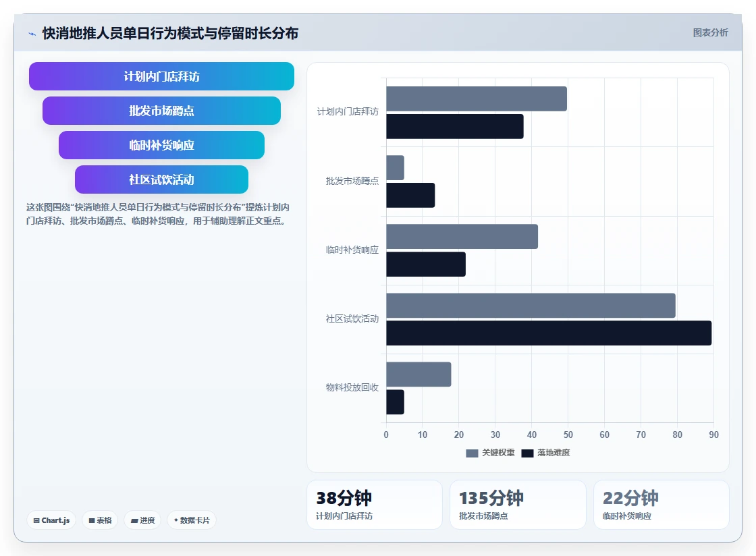The height and width of the screenshot is (556, 756).
Task: Click the description paragraph under the funnel
Action: 158,214
